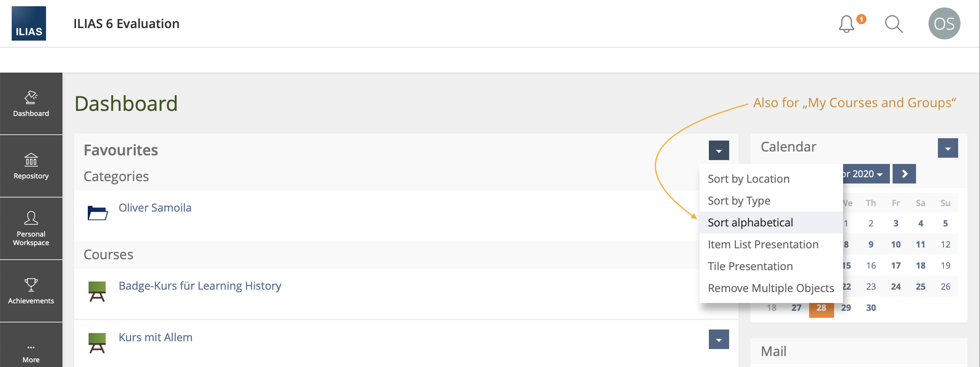Select Sort by Location option
The width and height of the screenshot is (980, 367).
pos(748,179)
